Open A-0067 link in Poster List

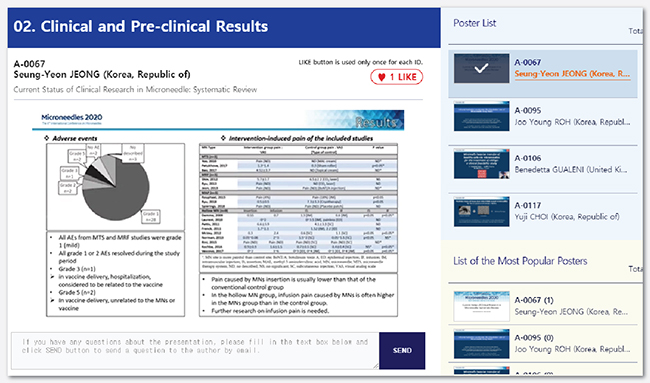pyautogui.click(x=527, y=63)
